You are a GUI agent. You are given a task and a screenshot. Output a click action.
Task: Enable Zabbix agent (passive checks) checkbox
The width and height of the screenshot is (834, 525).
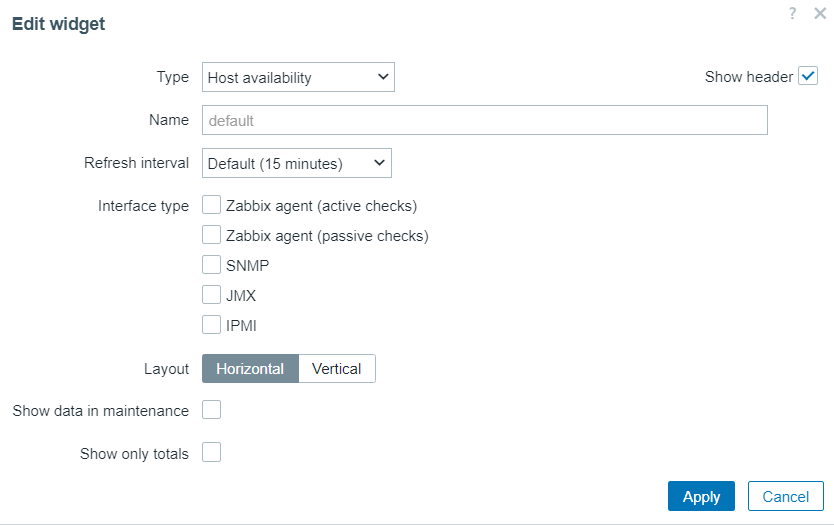click(x=211, y=235)
